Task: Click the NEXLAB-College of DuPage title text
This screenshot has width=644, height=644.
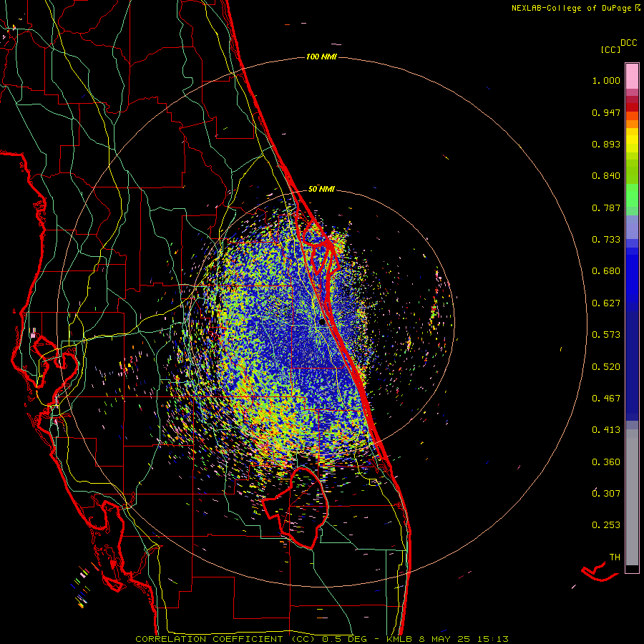Action: (572, 8)
